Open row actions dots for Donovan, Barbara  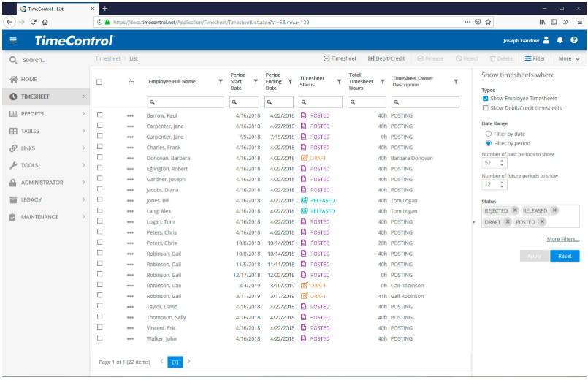[130, 159]
